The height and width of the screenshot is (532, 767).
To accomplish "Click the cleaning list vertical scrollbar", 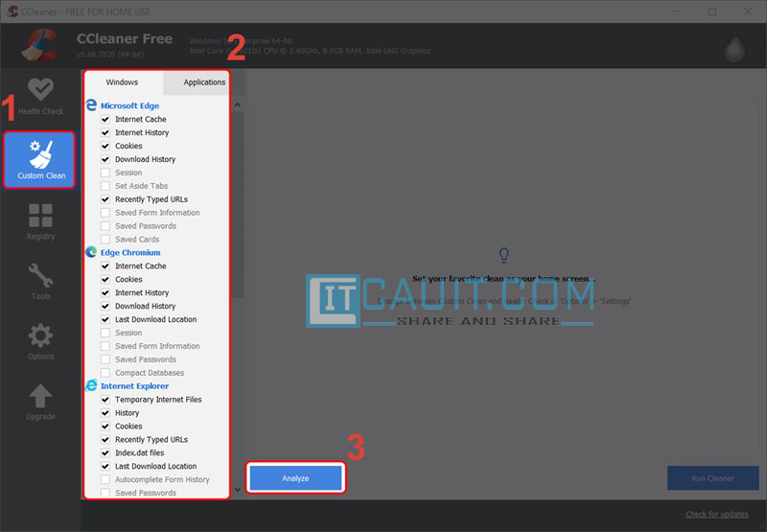I will [x=237, y=205].
